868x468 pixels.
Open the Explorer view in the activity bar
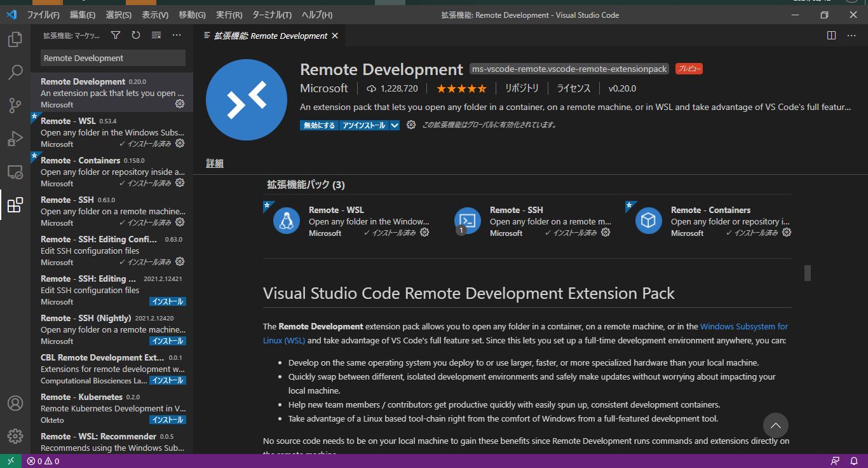[15, 38]
